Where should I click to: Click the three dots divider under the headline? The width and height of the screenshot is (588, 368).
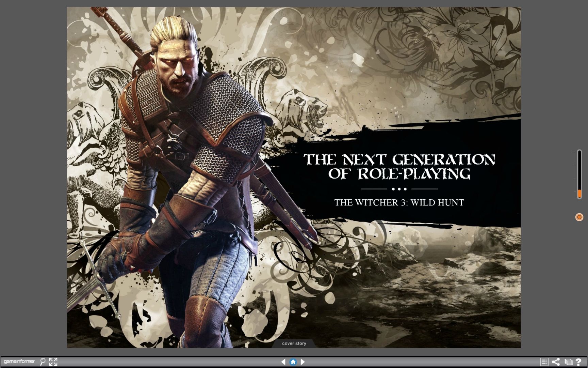[x=399, y=189]
